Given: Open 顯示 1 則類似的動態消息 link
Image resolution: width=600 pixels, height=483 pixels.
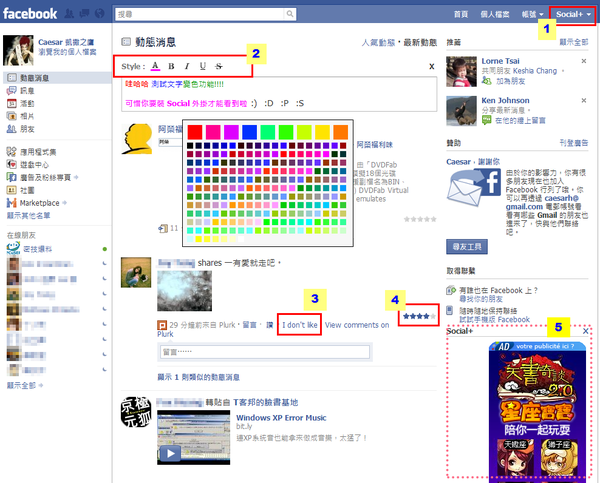Looking at the screenshot, I should (x=199, y=377).
